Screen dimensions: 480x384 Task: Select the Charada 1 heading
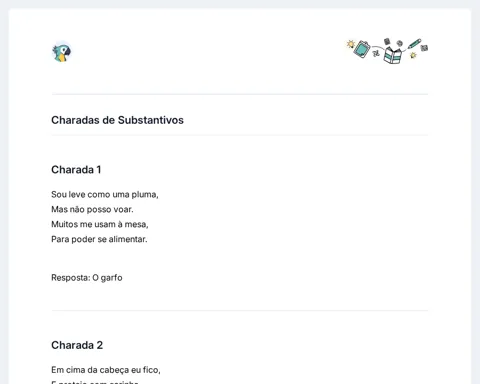pyautogui.click(x=76, y=170)
